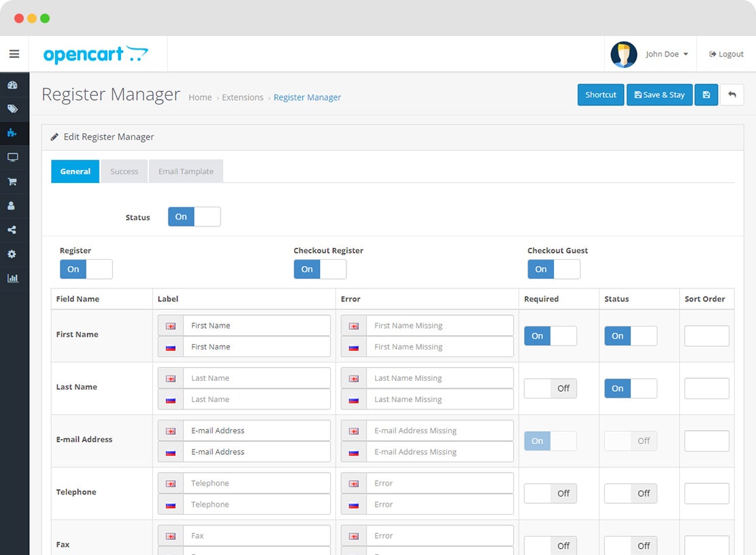Toggle Telephone Required switch
Screen dimensions: 756x555
coord(550,493)
